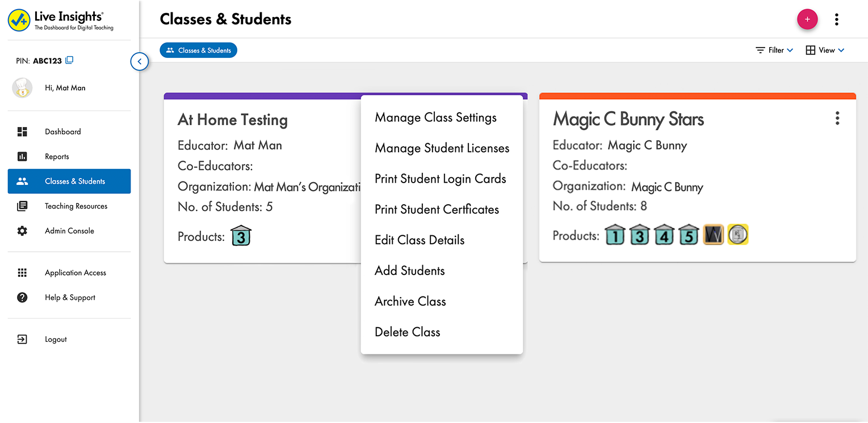The width and height of the screenshot is (868, 423).
Task: Choose Delete Class from the menu
Action: tap(407, 332)
